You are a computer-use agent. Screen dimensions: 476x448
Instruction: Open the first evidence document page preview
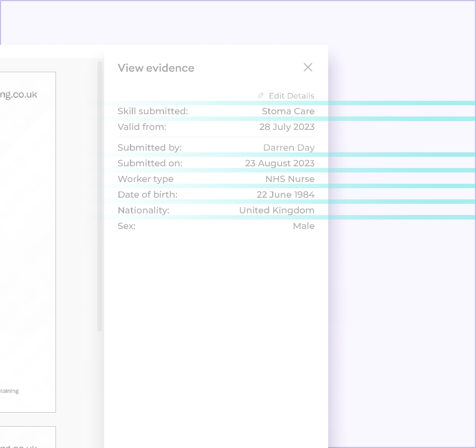pos(28,242)
